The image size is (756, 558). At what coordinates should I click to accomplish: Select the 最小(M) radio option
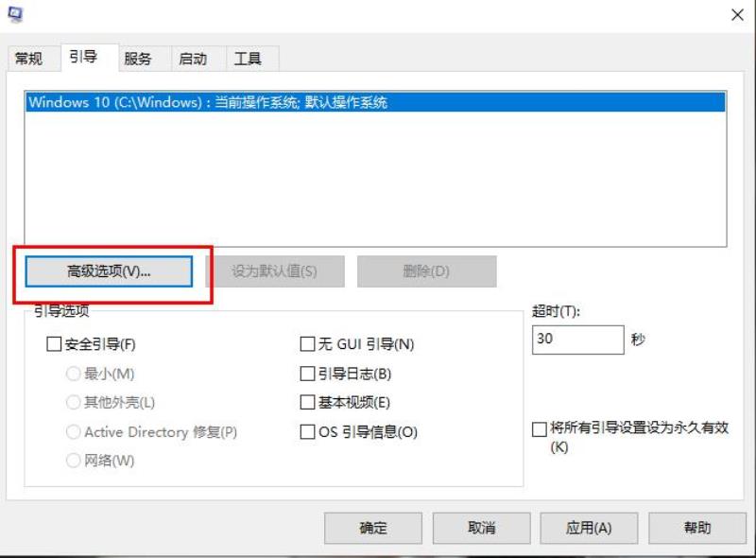74,374
